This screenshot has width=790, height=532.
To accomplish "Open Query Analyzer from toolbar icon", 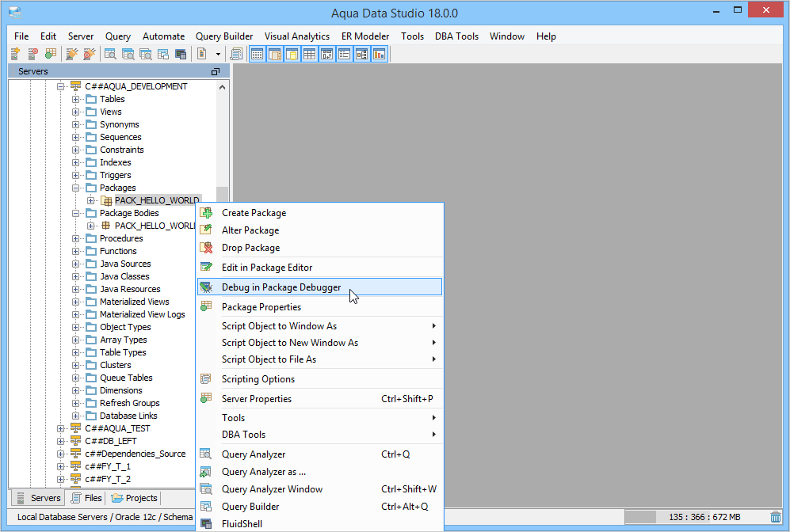I will pos(110,54).
